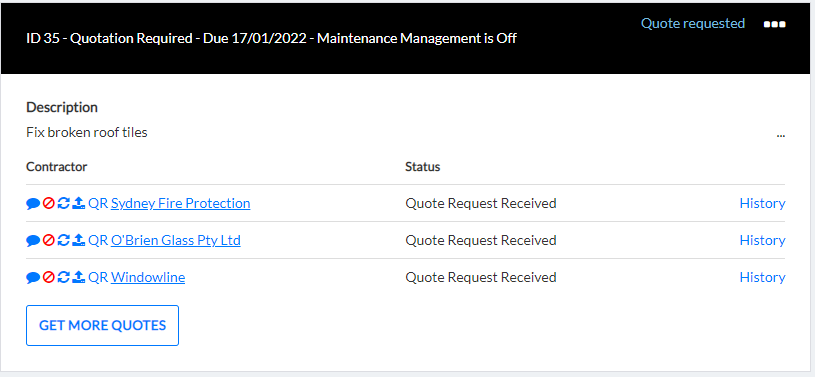The width and height of the screenshot is (815, 377).
Task: Click the refresh icon for Windowline row
Action: point(63,278)
